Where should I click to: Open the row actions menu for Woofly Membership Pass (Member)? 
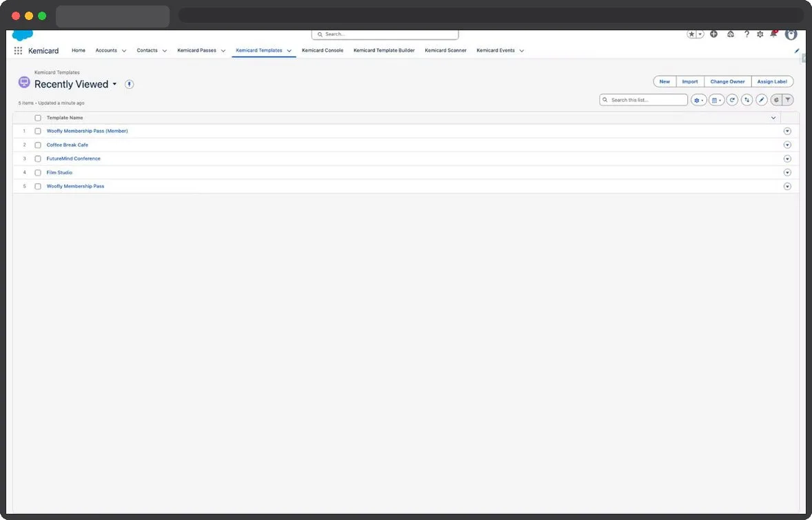pyautogui.click(x=787, y=132)
